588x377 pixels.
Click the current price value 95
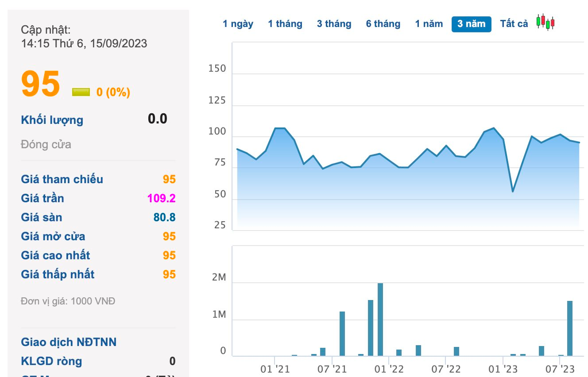pos(40,84)
